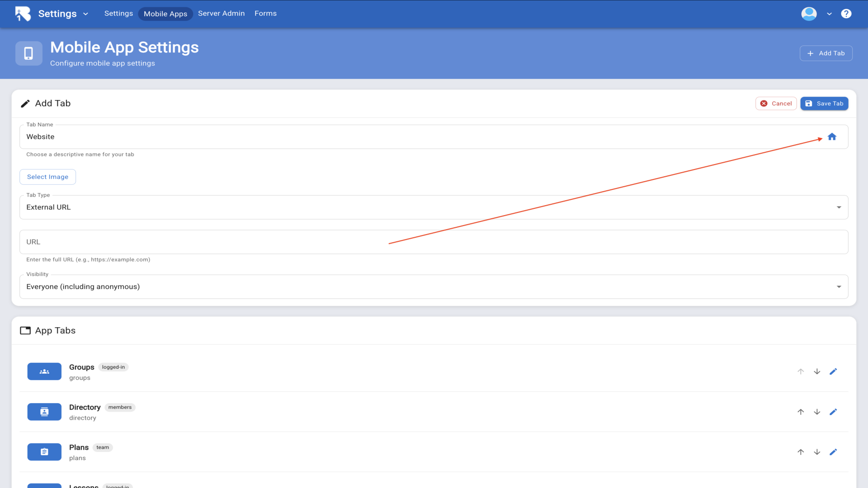Edit the Directory tab with pencil icon
Screen dimensions: 868x488
click(833, 412)
